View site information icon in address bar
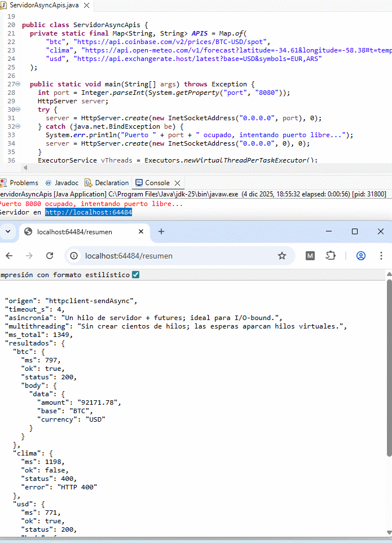Screen dimensions: 392x543 [x=73, y=256]
